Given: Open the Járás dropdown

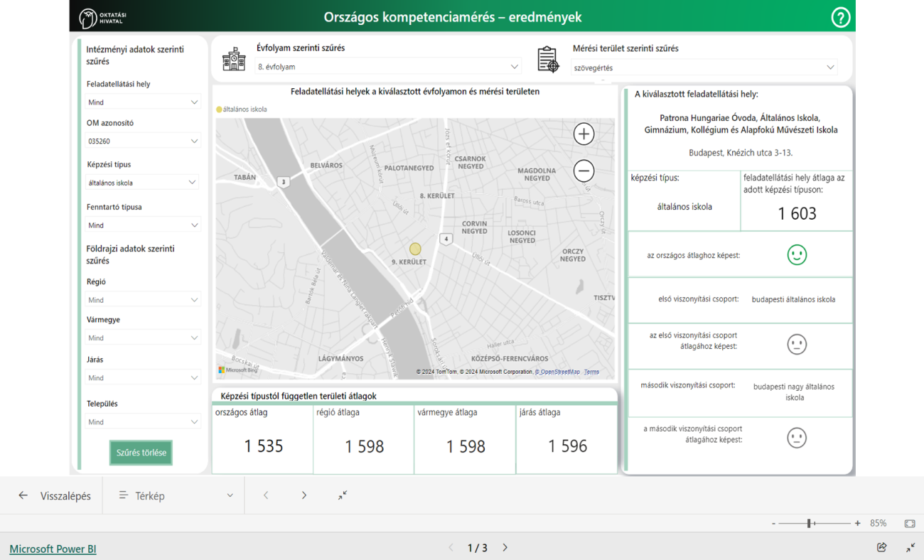Looking at the screenshot, I should pos(143,378).
